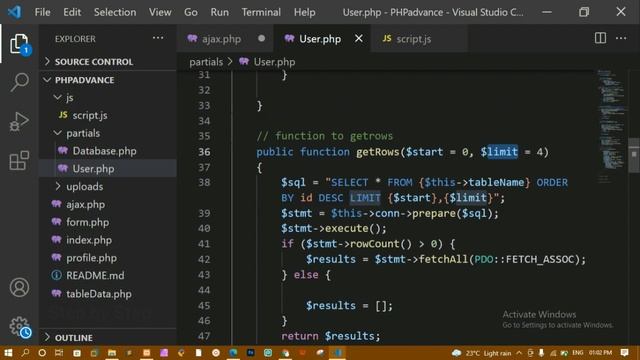Click the active VS Code taskbar icon
640x360 pixels.
click(x=337, y=353)
